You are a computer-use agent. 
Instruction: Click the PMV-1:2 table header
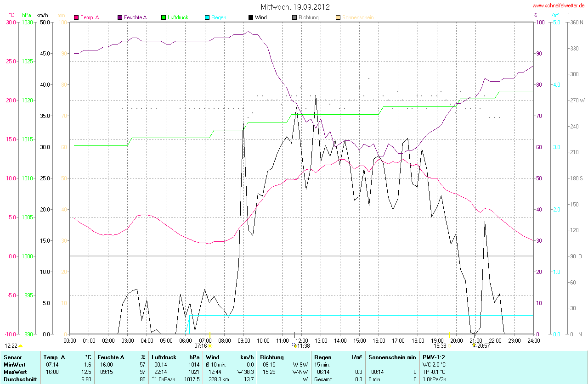(x=434, y=357)
